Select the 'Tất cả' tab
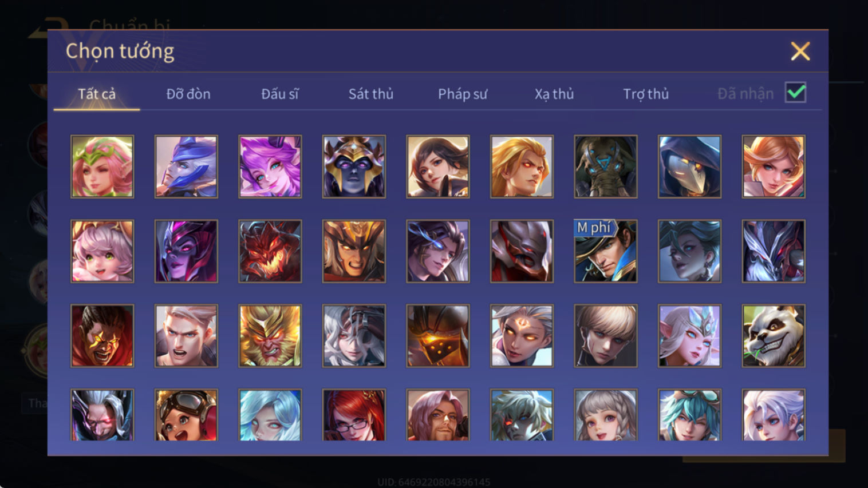 97,94
